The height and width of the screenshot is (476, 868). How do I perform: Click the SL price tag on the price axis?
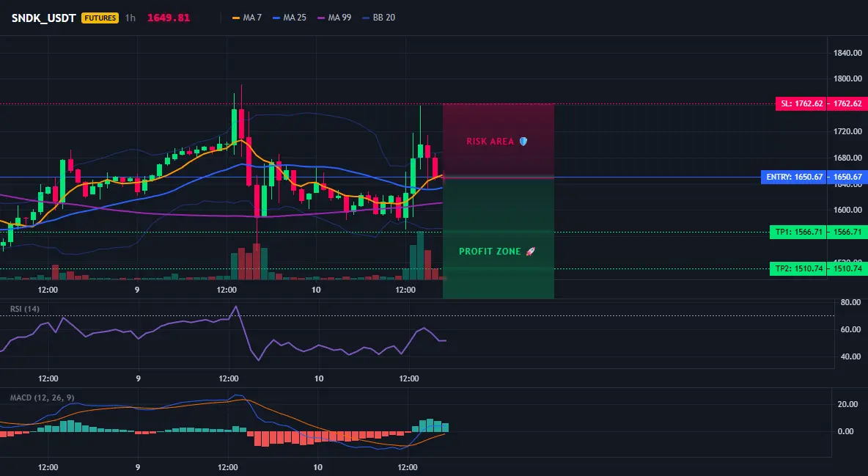tap(847, 103)
